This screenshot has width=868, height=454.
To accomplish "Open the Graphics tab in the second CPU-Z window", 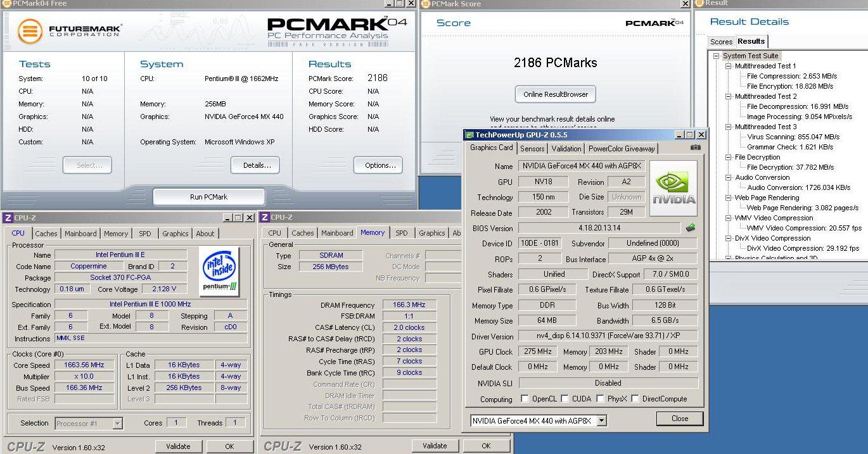I will pos(432,234).
